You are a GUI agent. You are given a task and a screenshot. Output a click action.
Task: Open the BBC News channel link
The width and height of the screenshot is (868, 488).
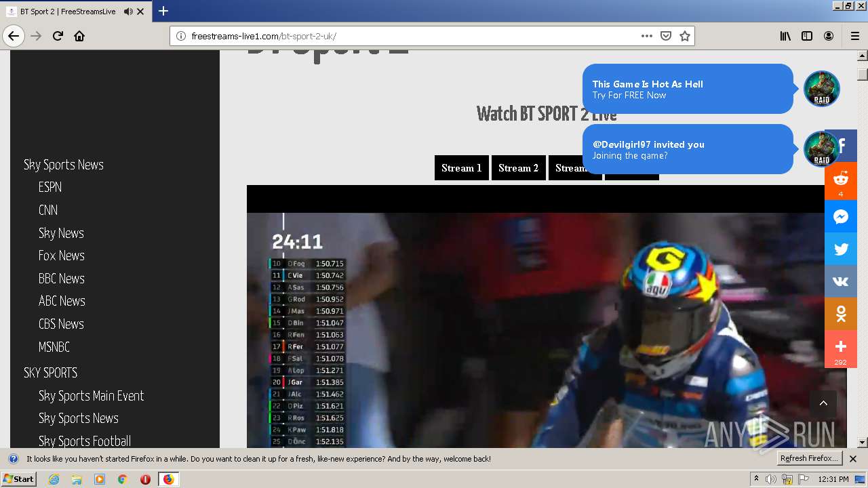coord(62,279)
